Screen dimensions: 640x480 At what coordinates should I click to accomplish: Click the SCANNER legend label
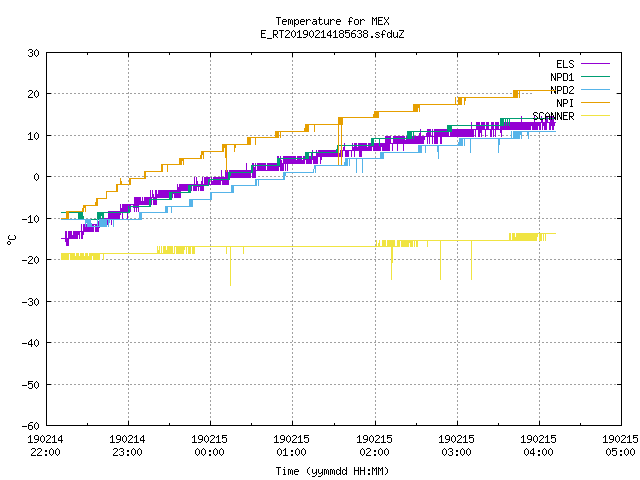pos(553,116)
